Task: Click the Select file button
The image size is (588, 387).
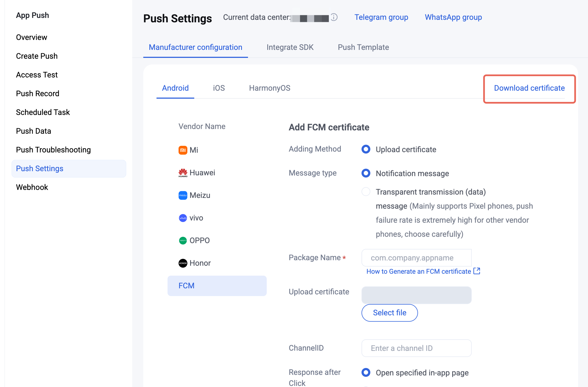Action: pyautogui.click(x=389, y=313)
